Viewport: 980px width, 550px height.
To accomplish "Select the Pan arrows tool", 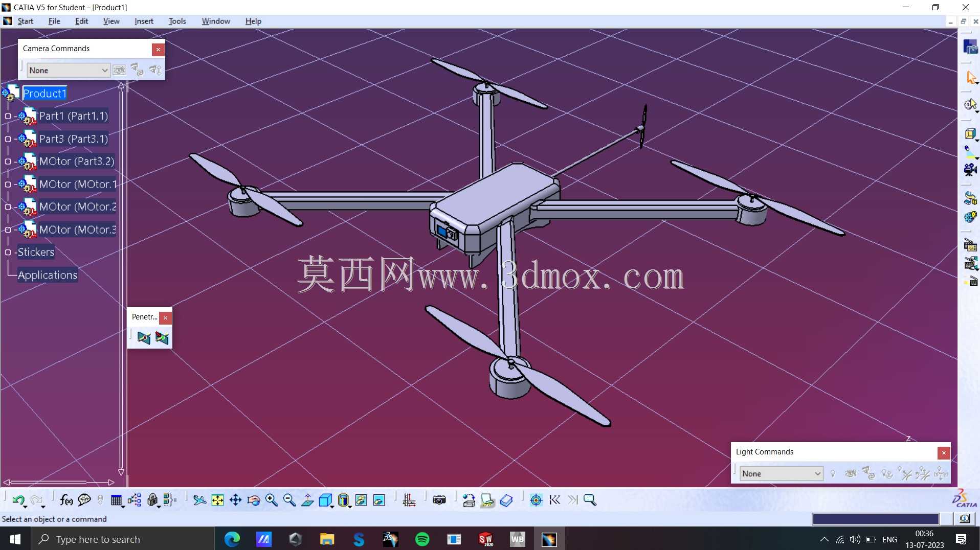I will (x=235, y=500).
